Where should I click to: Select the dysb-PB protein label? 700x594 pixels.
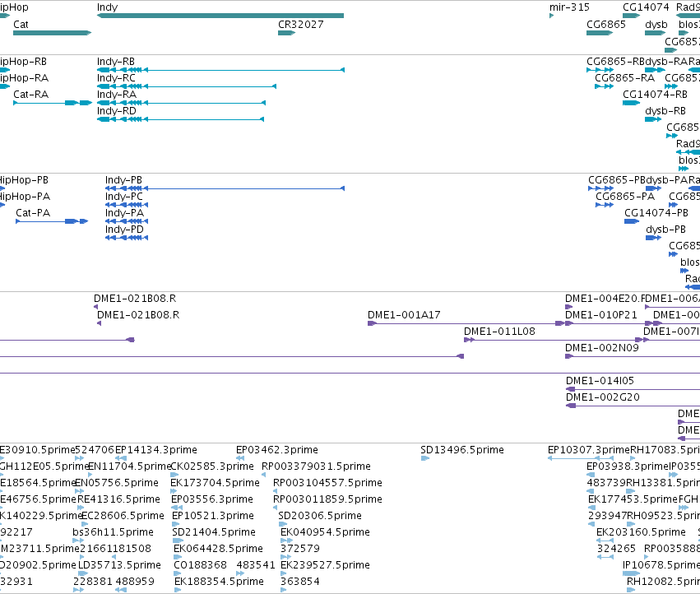point(665,229)
